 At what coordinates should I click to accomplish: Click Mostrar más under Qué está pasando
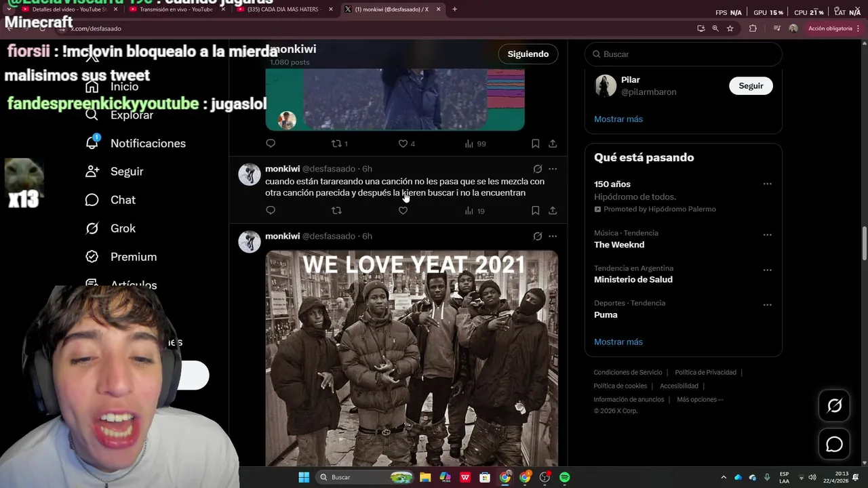[618, 342]
